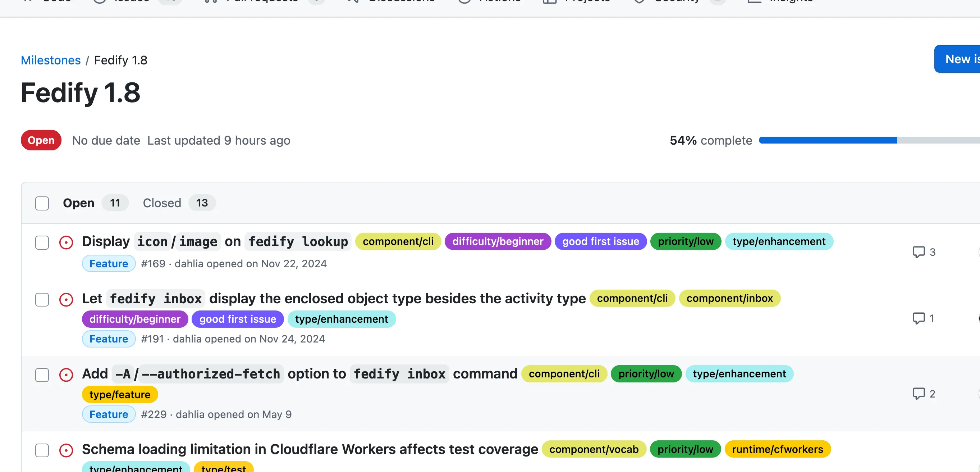980x472 pixels.
Task: Click the Feature type badge on issue #229
Action: coord(109,414)
